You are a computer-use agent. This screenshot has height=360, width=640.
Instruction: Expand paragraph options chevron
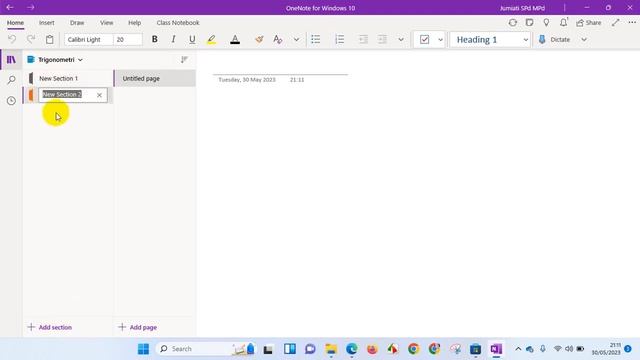(401, 40)
